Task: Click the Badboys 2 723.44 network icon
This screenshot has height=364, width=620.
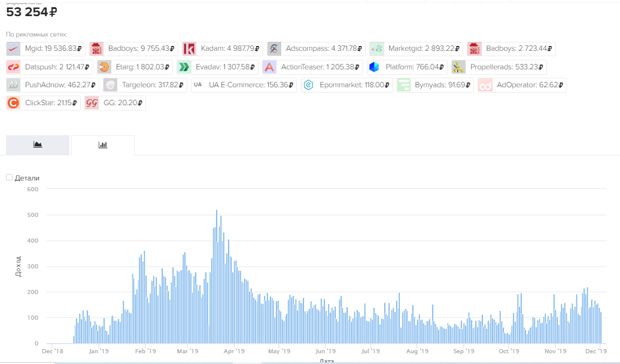Action: [475, 49]
